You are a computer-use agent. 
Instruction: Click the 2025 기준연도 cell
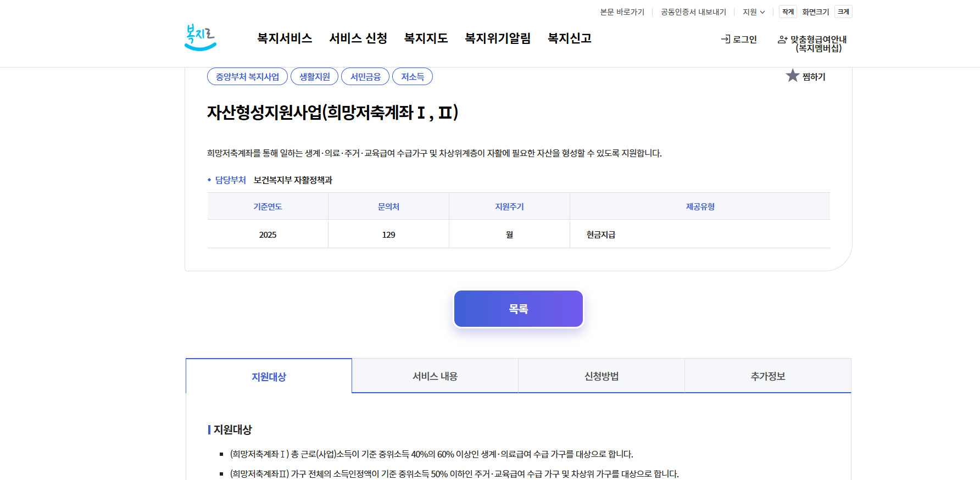click(x=268, y=235)
